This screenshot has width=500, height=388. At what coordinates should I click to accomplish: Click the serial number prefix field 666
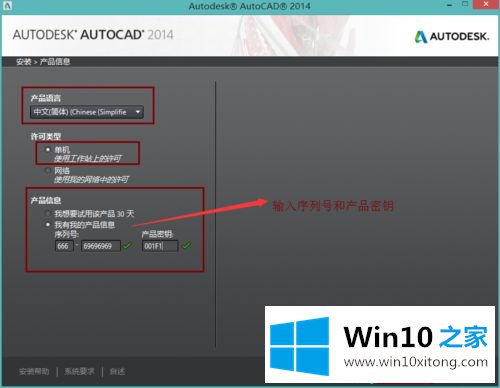click(x=64, y=246)
